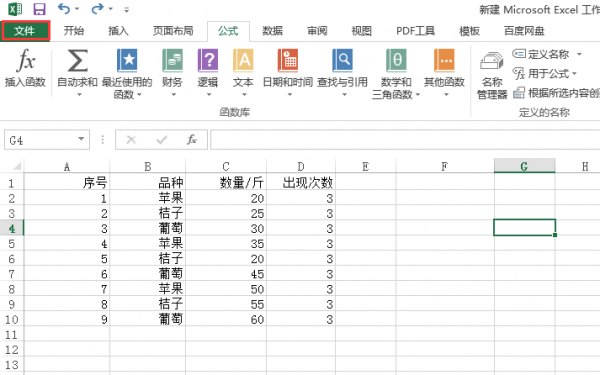Click the selected cell G4
Image resolution: width=600 pixels, height=375 pixels.
(524, 227)
